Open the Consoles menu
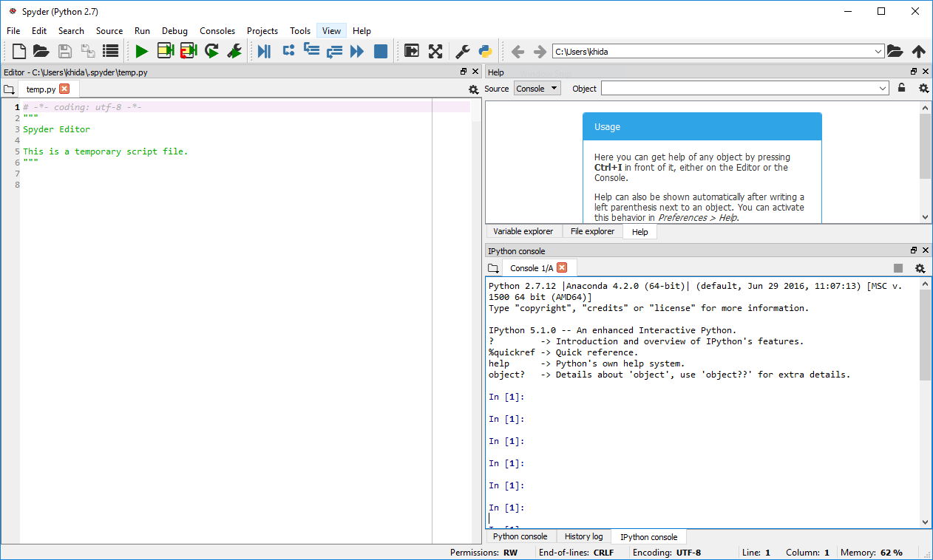This screenshot has width=933, height=560. [x=217, y=30]
